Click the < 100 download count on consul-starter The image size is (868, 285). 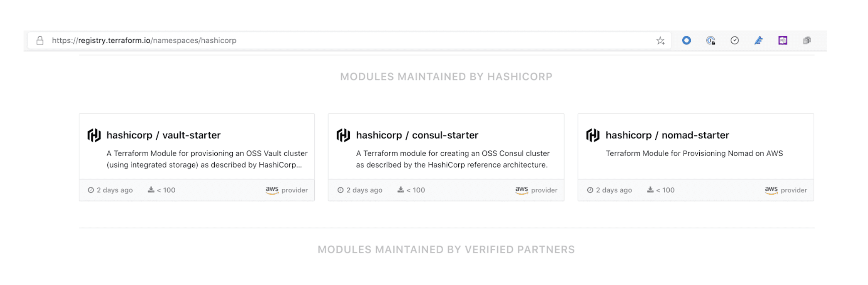[415, 190]
